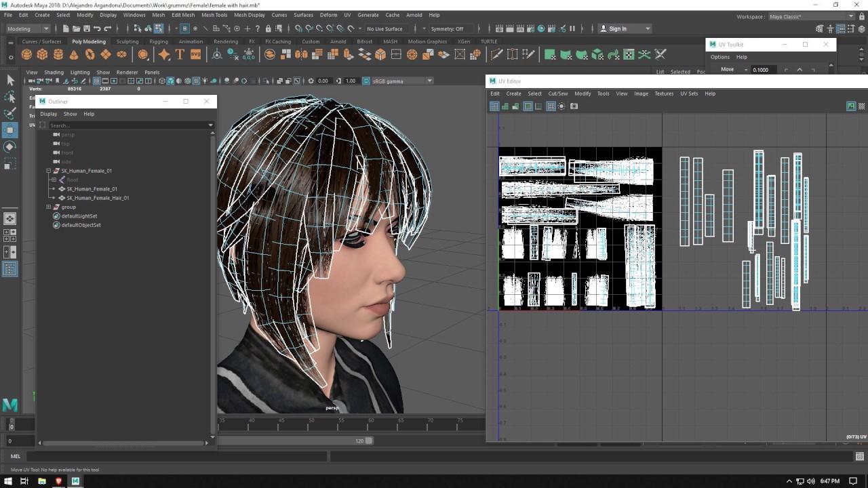
Task: Click the SVG shelf tool icon
Action: pos(195,54)
